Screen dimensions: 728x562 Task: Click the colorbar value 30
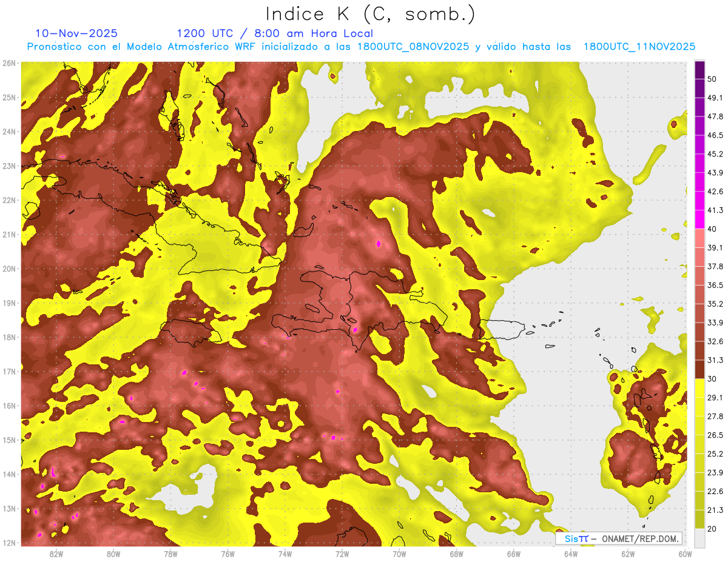point(713,379)
